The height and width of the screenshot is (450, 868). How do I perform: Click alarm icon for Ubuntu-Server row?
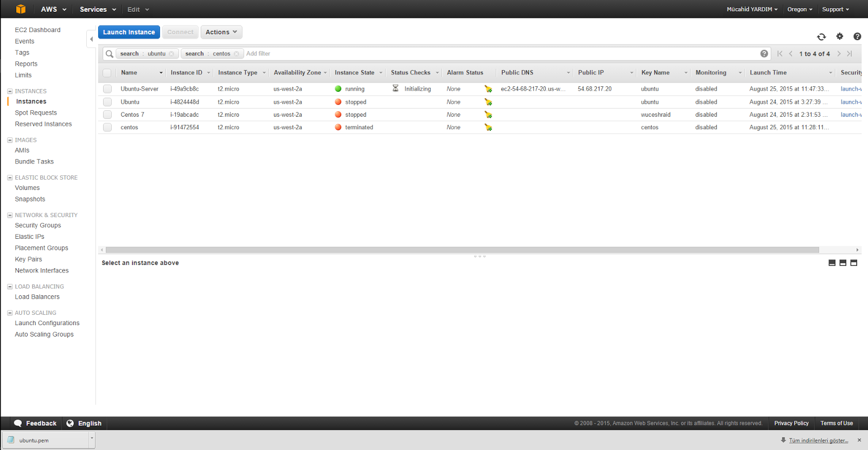[x=488, y=89]
